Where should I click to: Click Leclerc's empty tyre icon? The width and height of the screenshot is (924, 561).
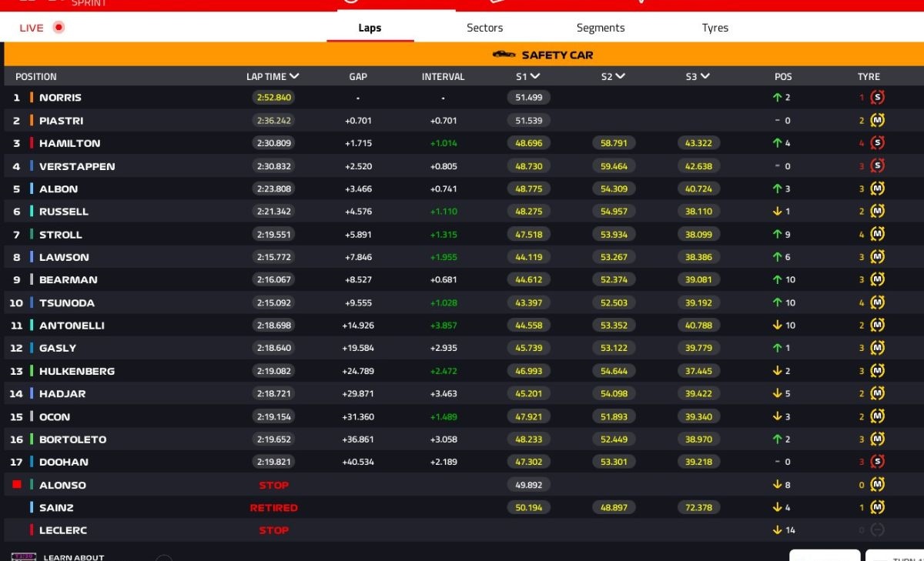coord(877,530)
